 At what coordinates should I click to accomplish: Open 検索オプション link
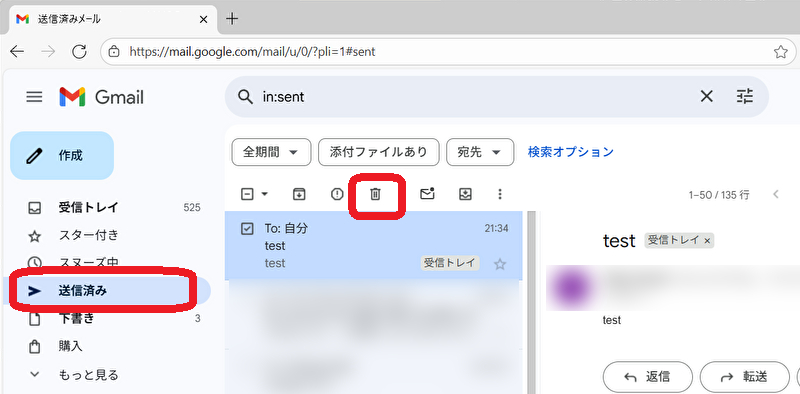(x=570, y=152)
